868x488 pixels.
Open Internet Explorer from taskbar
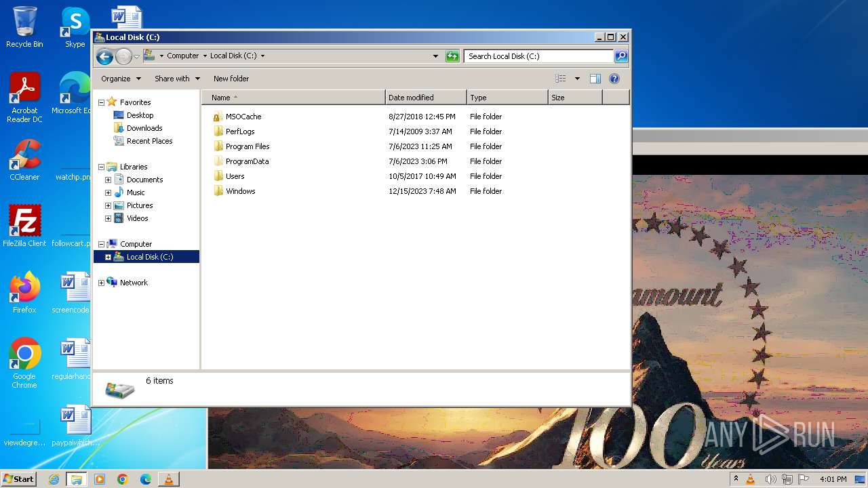54,479
